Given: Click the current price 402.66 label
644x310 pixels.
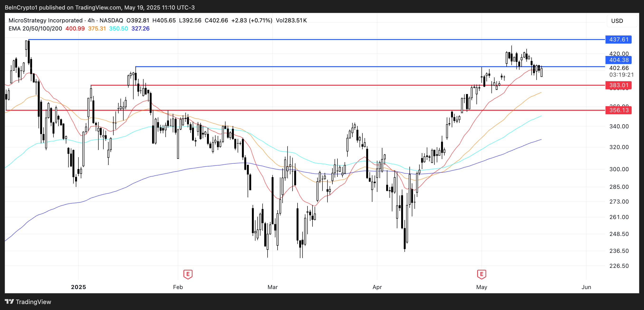Looking at the screenshot, I should click(619, 68).
